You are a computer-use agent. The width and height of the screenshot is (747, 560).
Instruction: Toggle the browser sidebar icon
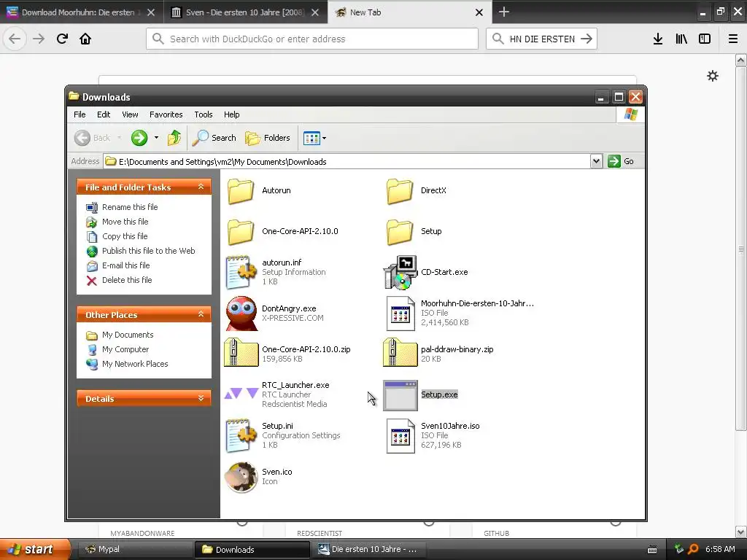[x=705, y=39]
